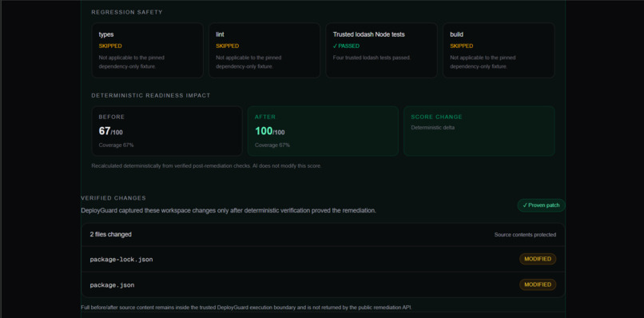Click the VERIFIED CHANGES heading

[113, 198]
